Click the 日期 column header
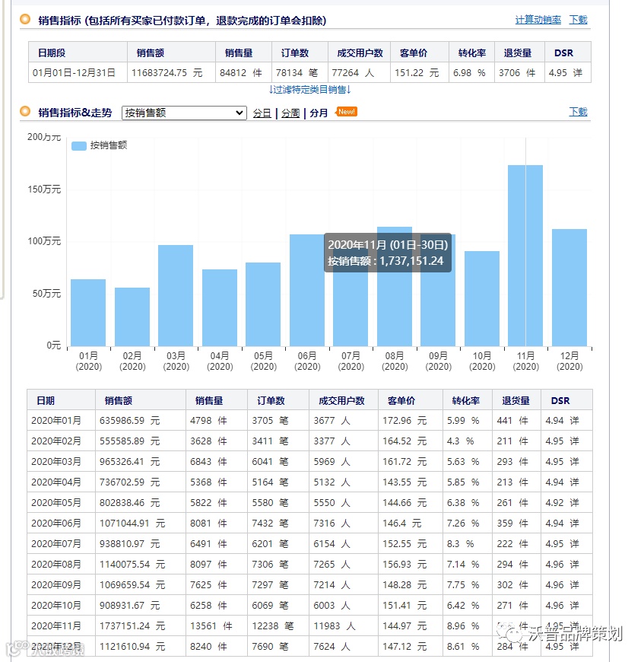Screen dimensions: 644x662 tap(61, 400)
